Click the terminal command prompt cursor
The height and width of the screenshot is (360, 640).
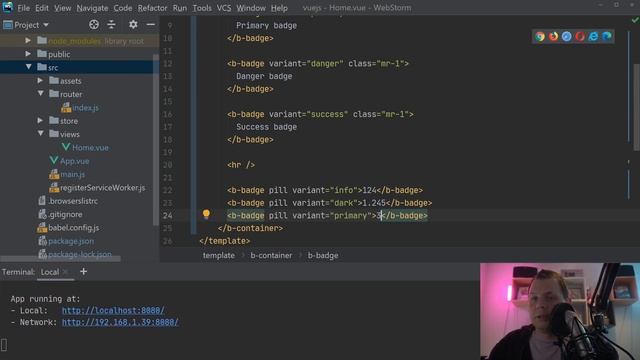4,345
